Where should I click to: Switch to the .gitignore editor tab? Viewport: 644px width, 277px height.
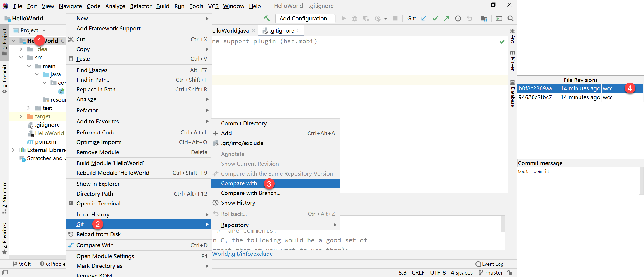[x=281, y=31]
